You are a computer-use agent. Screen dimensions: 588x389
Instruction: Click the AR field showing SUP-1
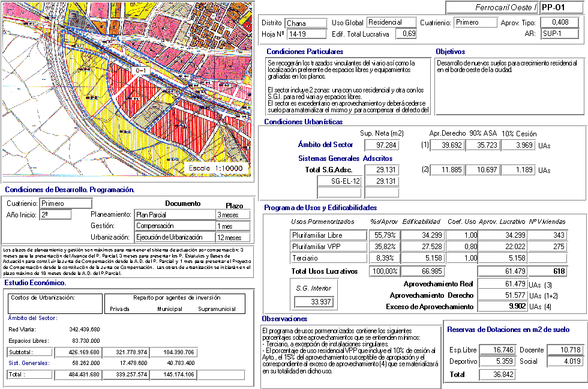(559, 34)
